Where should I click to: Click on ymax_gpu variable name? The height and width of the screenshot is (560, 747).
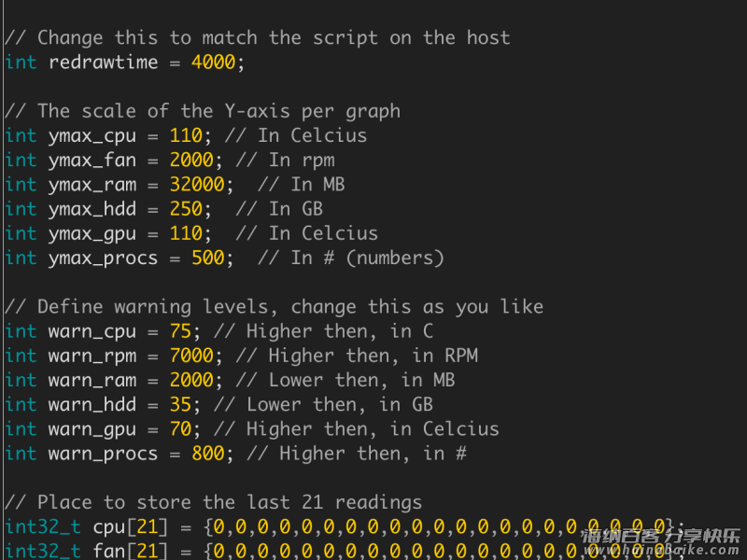(x=92, y=233)
